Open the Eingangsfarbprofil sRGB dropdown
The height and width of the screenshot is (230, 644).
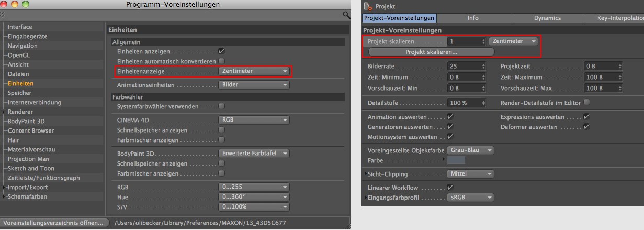470,198
